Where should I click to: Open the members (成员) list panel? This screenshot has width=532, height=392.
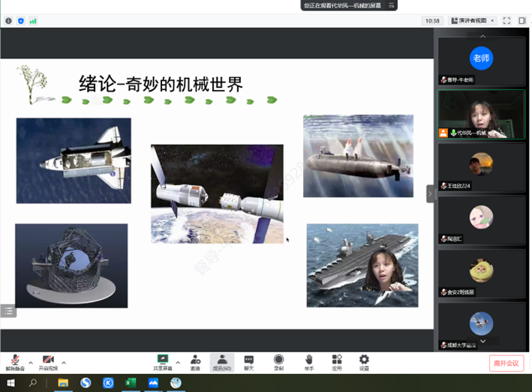222,361
